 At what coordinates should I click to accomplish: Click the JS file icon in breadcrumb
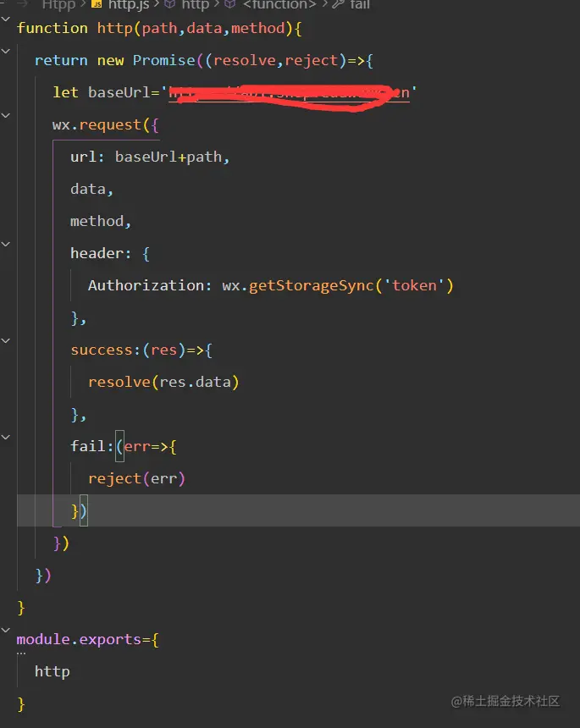pos(97,4)
